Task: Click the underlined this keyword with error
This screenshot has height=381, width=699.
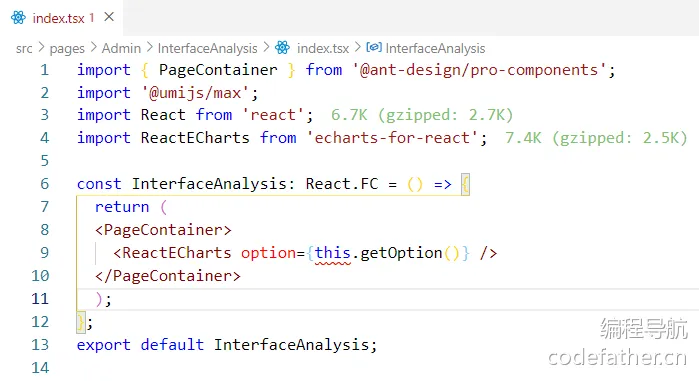Action: pos(333,254)
